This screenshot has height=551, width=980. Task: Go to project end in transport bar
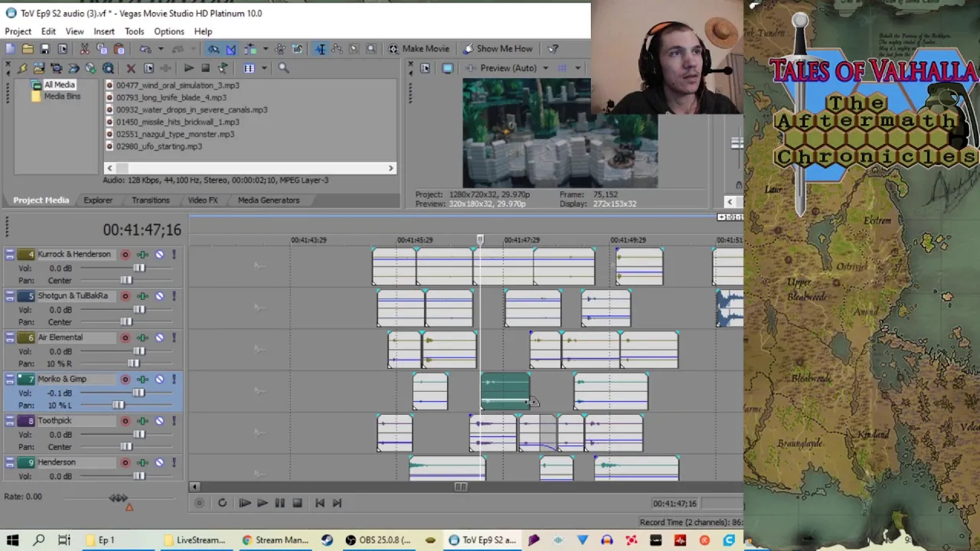[x=336, y=503]
